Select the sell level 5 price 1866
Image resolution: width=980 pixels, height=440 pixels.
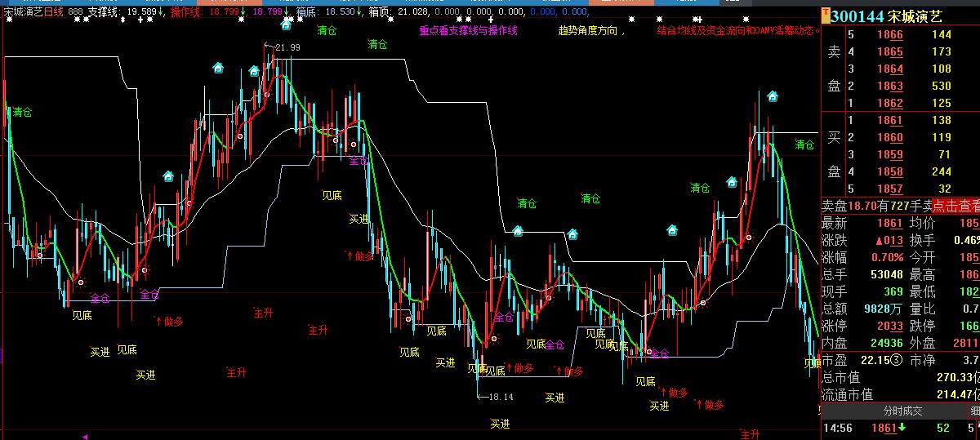889,35
